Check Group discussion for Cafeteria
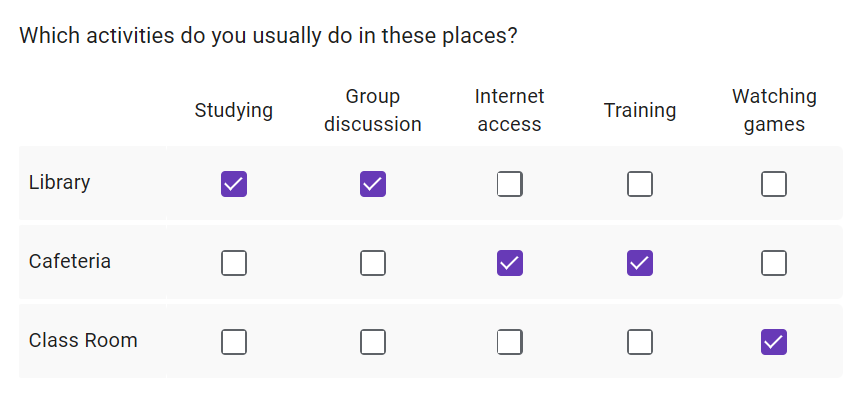The height and width of the screenshot is (410, 859). point(373,263)
